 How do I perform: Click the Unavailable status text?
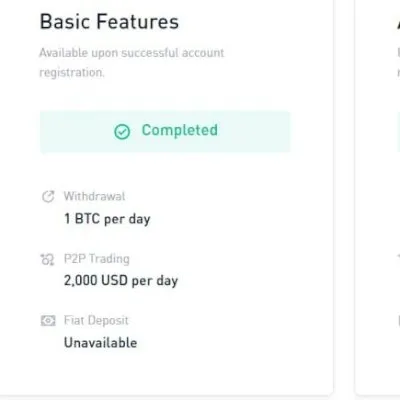(x=100, y=343)
